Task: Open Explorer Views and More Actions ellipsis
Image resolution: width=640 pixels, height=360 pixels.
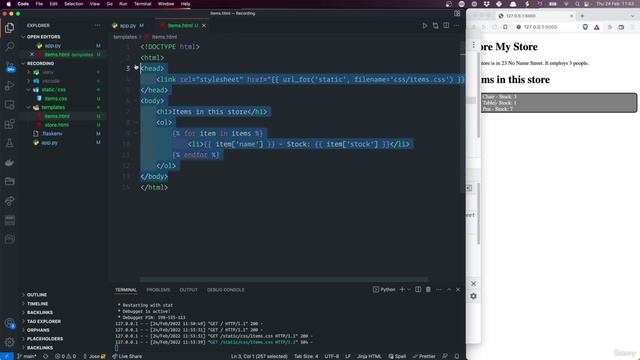Action: pos(97,25)
